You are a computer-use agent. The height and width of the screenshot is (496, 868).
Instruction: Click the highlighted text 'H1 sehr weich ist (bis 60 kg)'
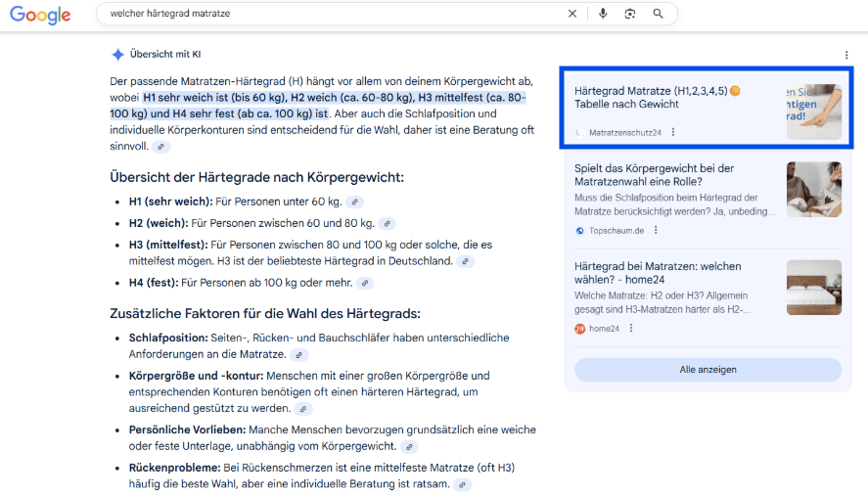[x=214, y=98]
